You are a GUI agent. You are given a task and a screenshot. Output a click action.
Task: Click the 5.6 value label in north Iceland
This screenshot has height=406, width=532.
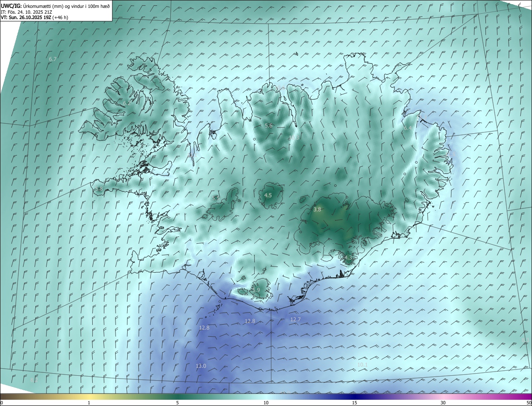coord(268,125)
